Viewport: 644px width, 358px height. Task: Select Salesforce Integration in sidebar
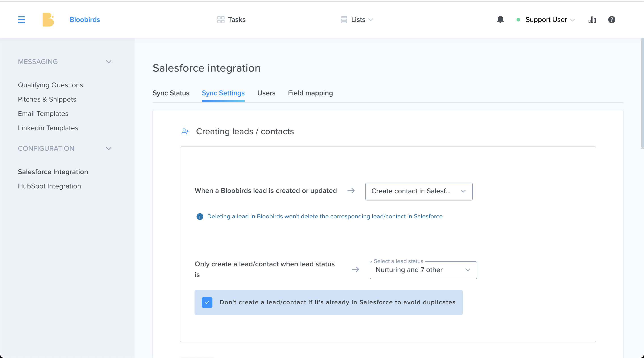(53, 172)
